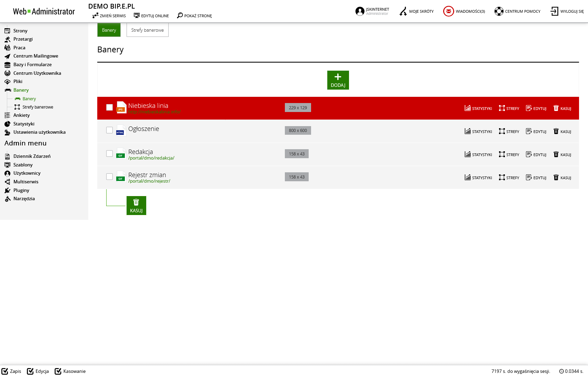The image size is (588, 377).
Task: Click the Centrum Pomocy lifebuoy icon
Action: (x=499, y=11)
